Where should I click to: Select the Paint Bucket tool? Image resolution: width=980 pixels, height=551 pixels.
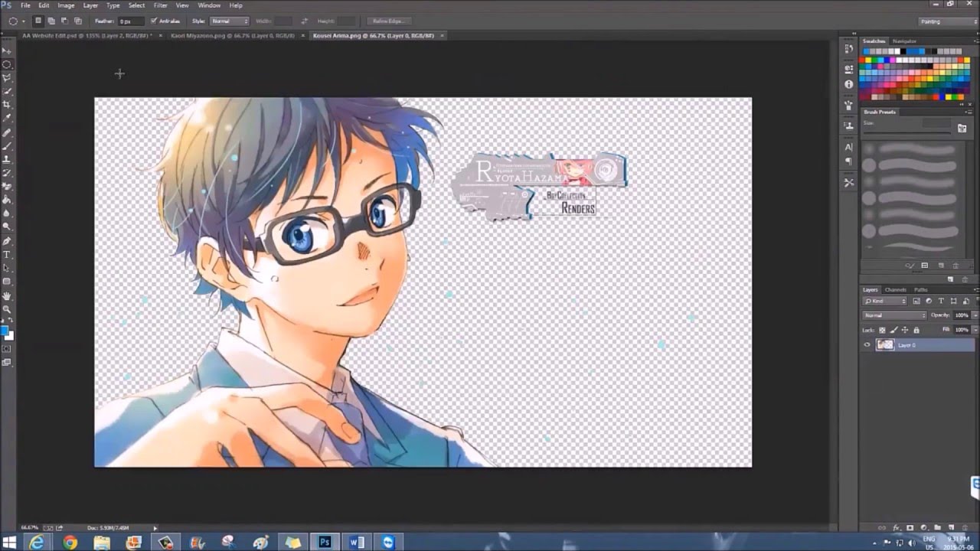click(7, 200)
